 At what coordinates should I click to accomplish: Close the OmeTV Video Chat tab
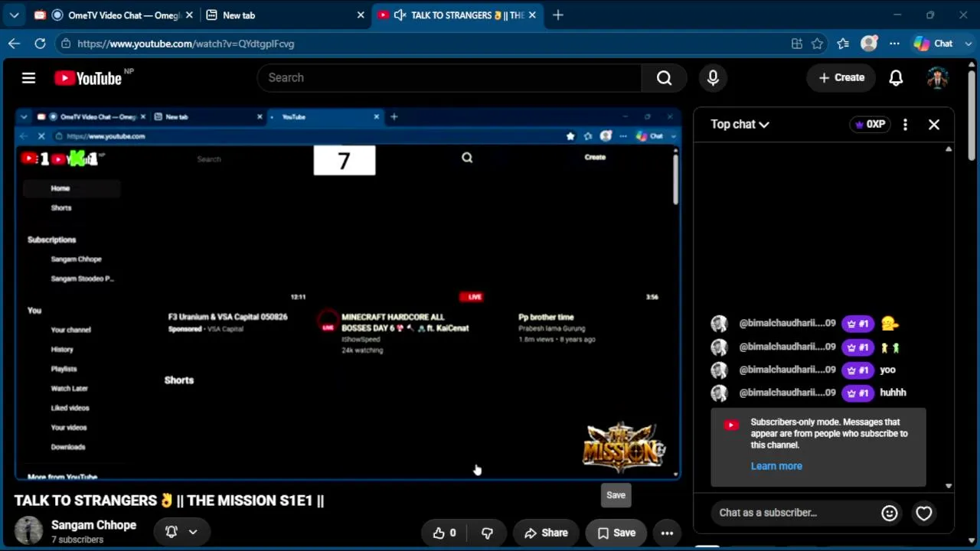(190, 15)
